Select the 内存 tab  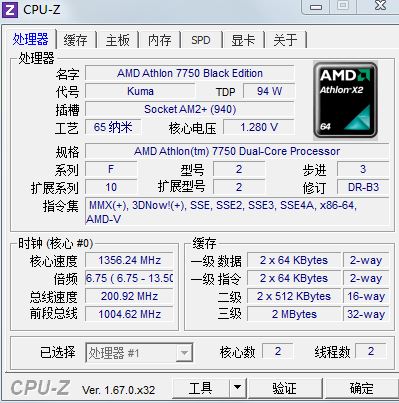159,41
